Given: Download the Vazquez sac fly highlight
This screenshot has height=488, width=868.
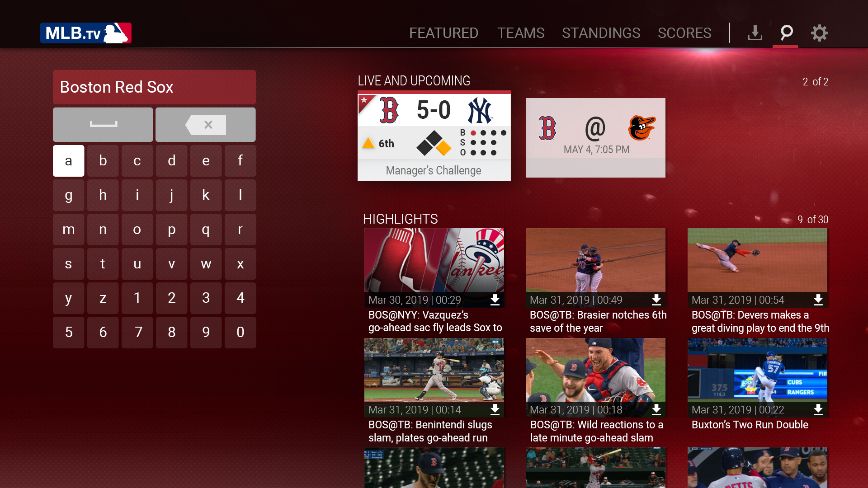Looking at the screenshot, I should [x=495, y=300].
